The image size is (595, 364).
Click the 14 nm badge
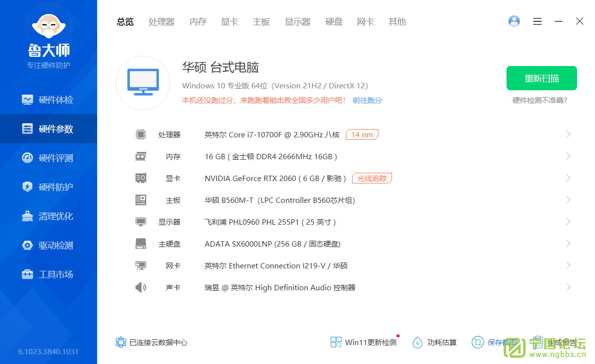362,134
